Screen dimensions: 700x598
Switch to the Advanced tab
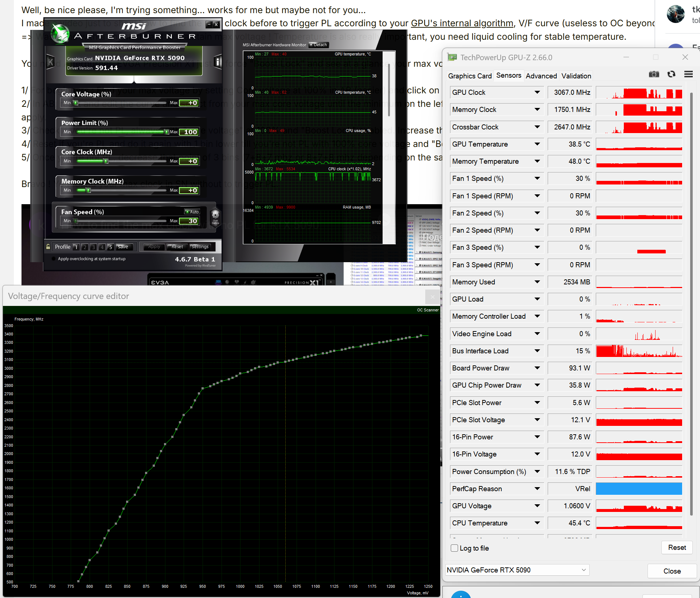[541, 76]
